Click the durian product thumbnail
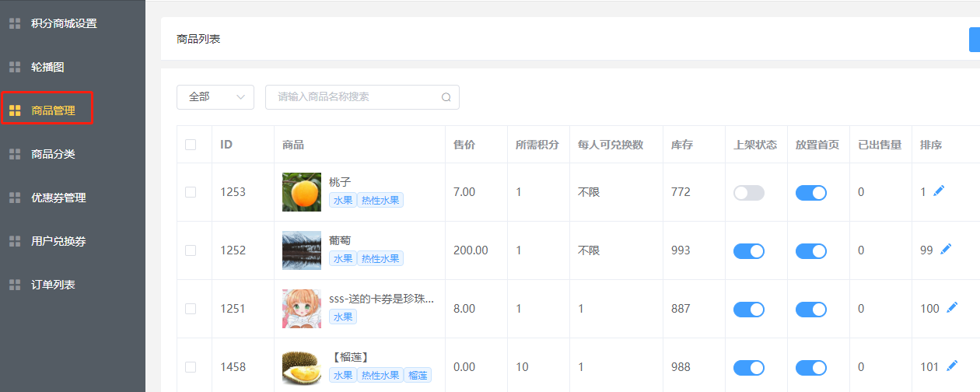The image size is (980, 392). click(302, 367)
